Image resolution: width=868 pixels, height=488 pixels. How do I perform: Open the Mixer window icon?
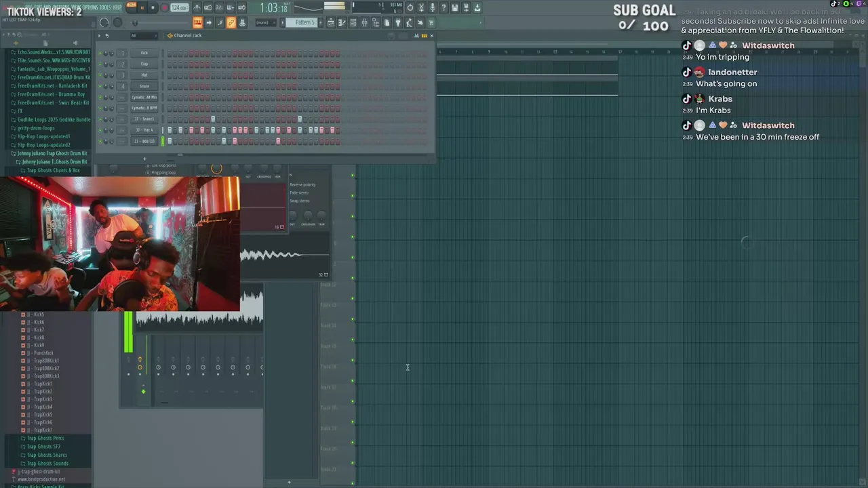point(364,22)
